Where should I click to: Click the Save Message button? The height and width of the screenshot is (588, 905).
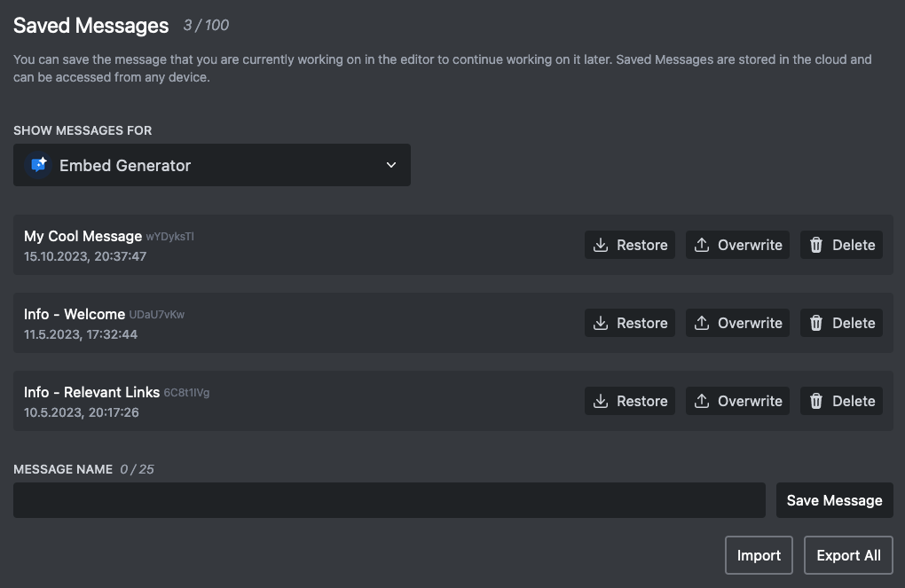(x=834, y=500)
